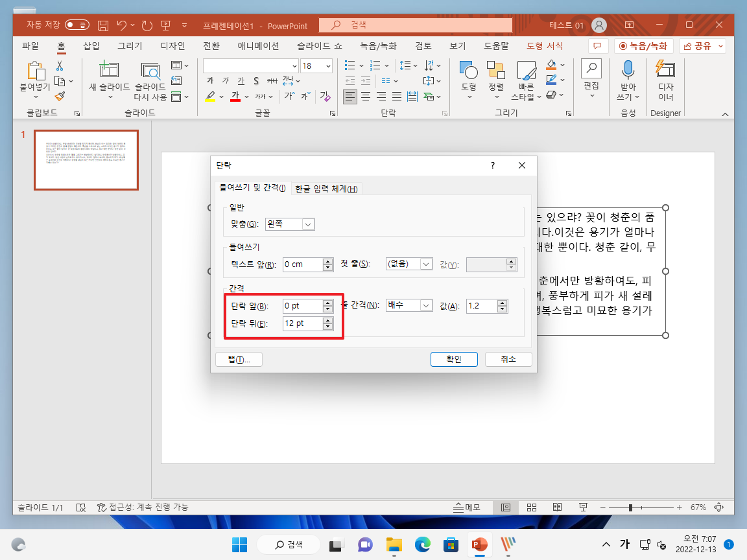Click the 확인 (OK) button

click(x=454, y=360)
